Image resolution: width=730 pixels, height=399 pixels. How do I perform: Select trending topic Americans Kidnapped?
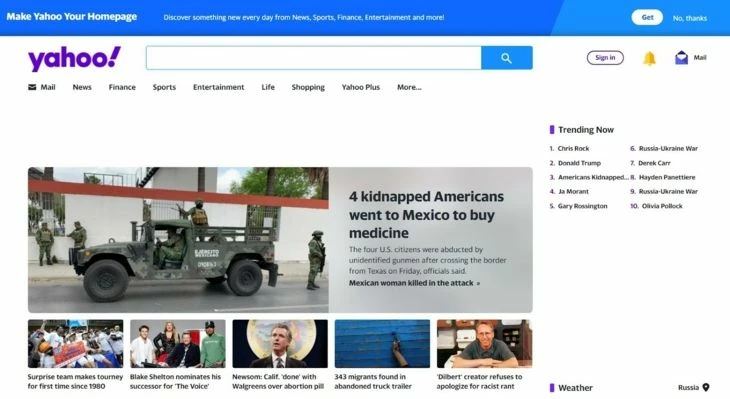(x=593, y=177)
